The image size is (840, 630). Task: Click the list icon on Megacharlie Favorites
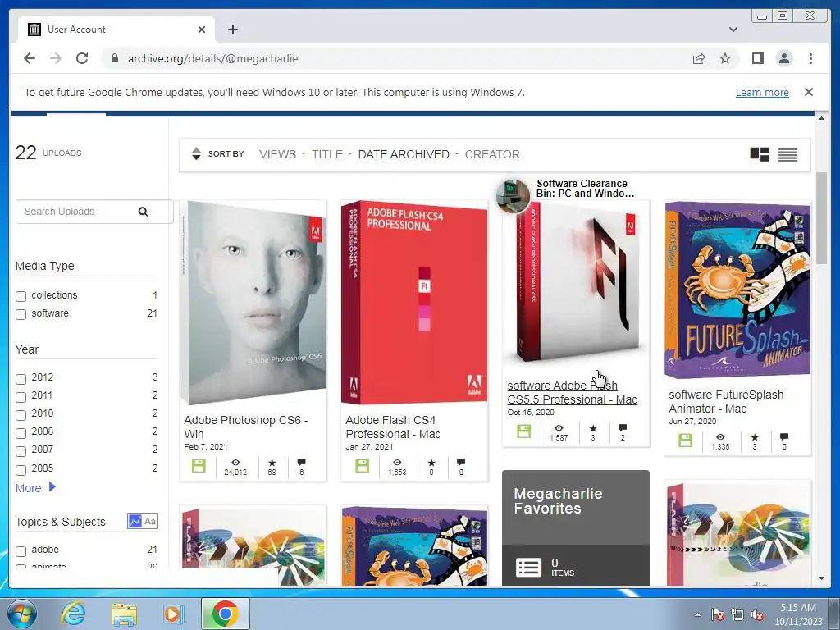528,568
